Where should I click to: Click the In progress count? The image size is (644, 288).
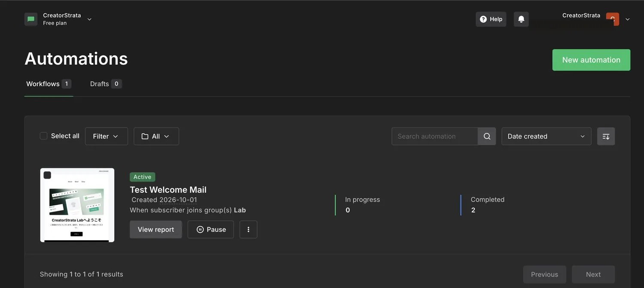click(348, 210)
